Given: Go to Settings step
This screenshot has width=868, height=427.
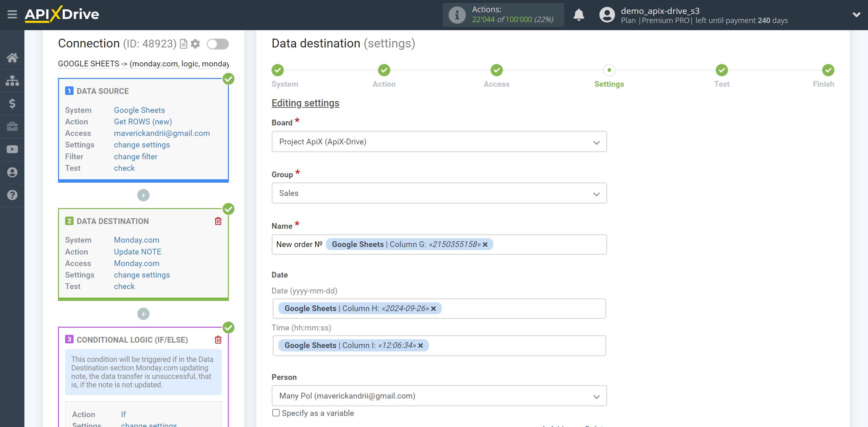Looking at the screenshot, I should [x=609, y=70].
